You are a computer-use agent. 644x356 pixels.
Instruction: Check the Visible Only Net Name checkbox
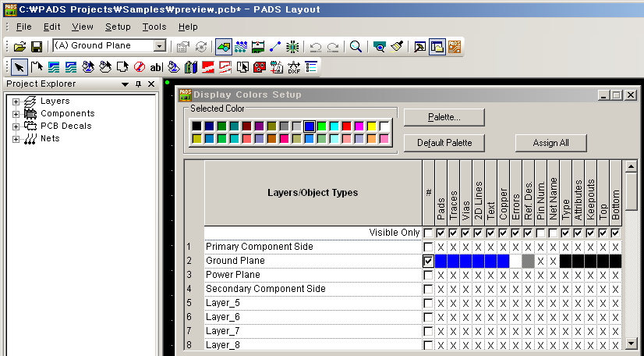point(553,233)
